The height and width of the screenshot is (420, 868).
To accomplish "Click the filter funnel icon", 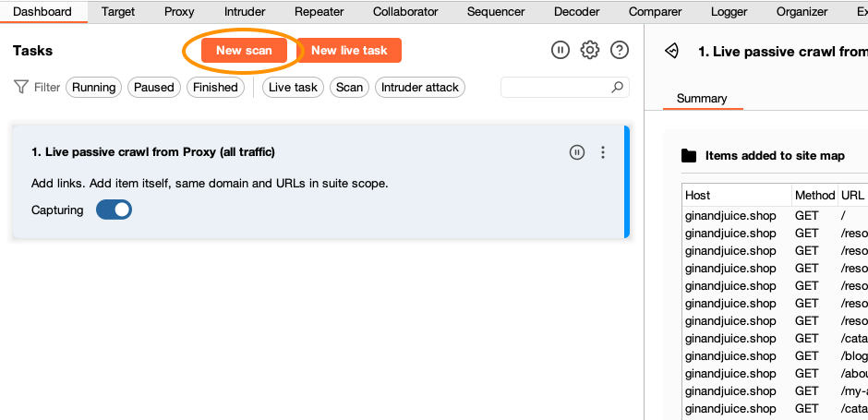I will coord(20,87).
